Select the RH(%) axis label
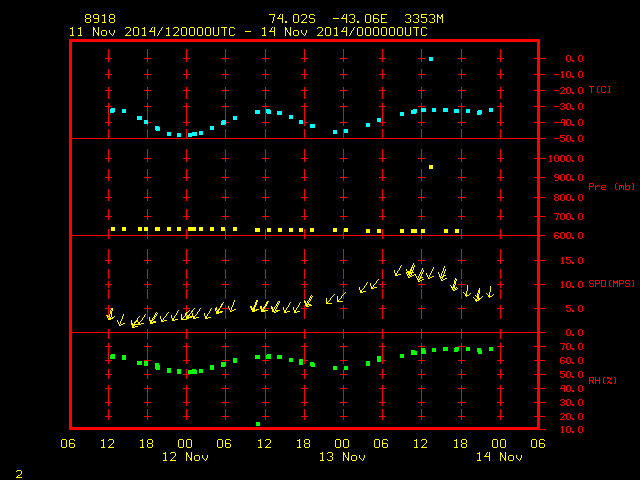The width and height of the screenshot is (640, 480). (x=602, y=381)
